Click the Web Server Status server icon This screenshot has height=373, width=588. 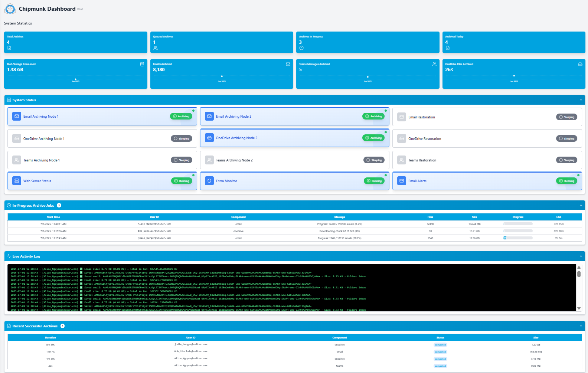(17, 181)
